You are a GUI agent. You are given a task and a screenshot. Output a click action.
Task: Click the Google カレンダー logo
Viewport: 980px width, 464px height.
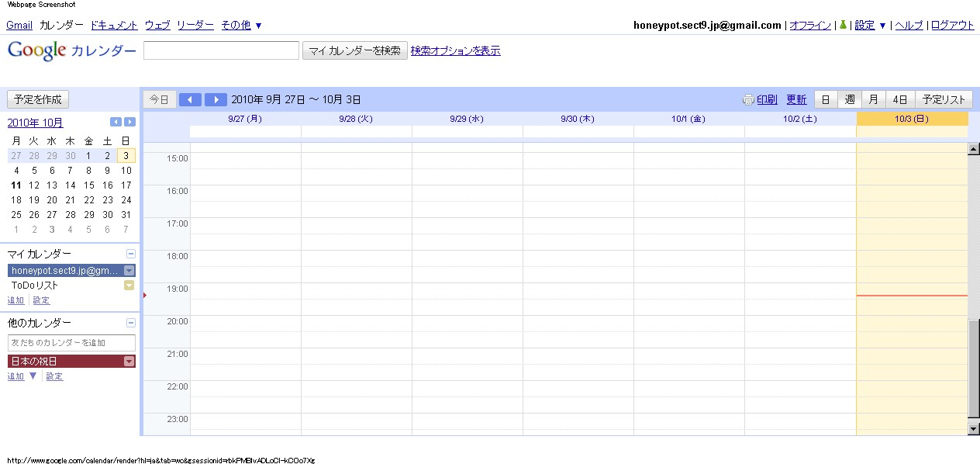[x=71, y=50]
